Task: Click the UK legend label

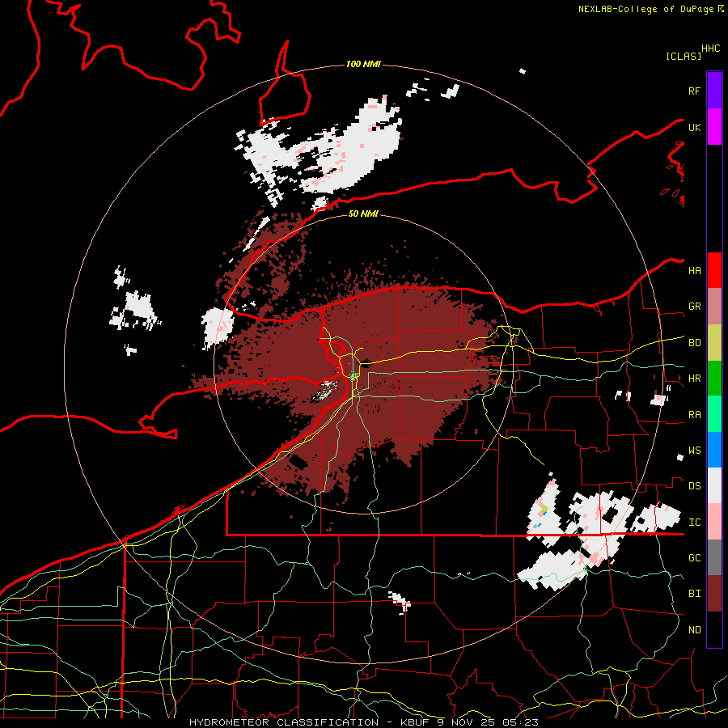Action: (x=694, y=127)
